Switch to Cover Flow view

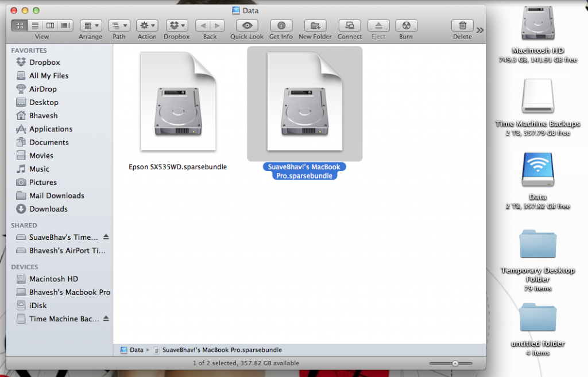coord(65,26)
